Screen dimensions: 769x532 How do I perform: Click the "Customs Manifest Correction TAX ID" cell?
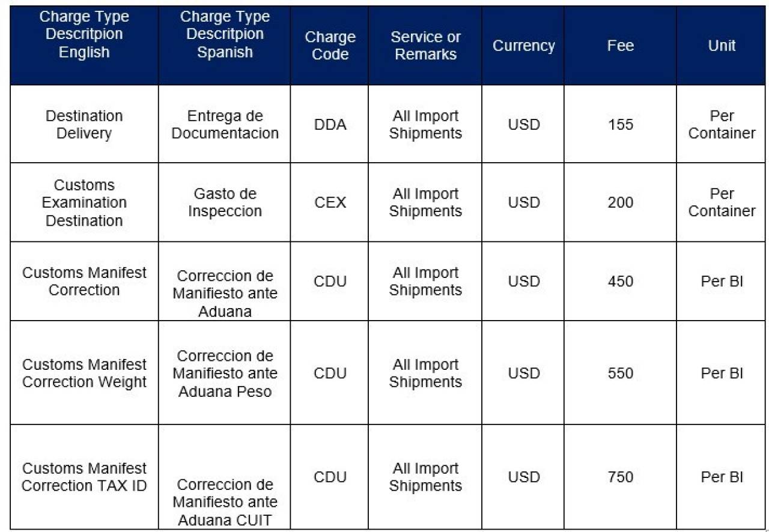point(84,477)
